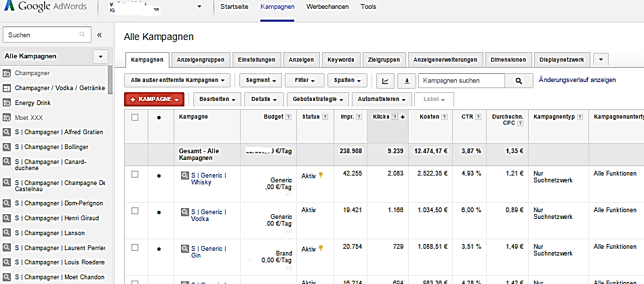Click the help icon next to Klicks
Viewport: 644px width, 284px height.
pyautogui.click(x=395, y=117)
